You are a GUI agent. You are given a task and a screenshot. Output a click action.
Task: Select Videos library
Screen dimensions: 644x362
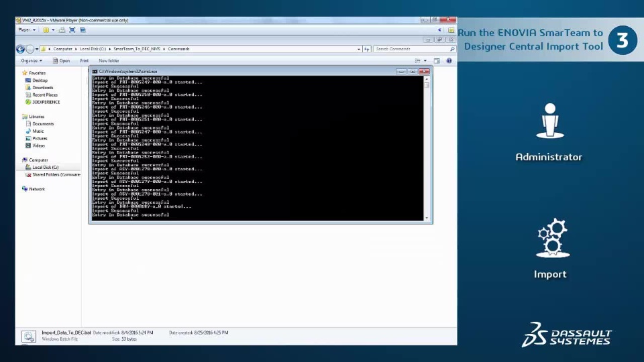(39, 145)
